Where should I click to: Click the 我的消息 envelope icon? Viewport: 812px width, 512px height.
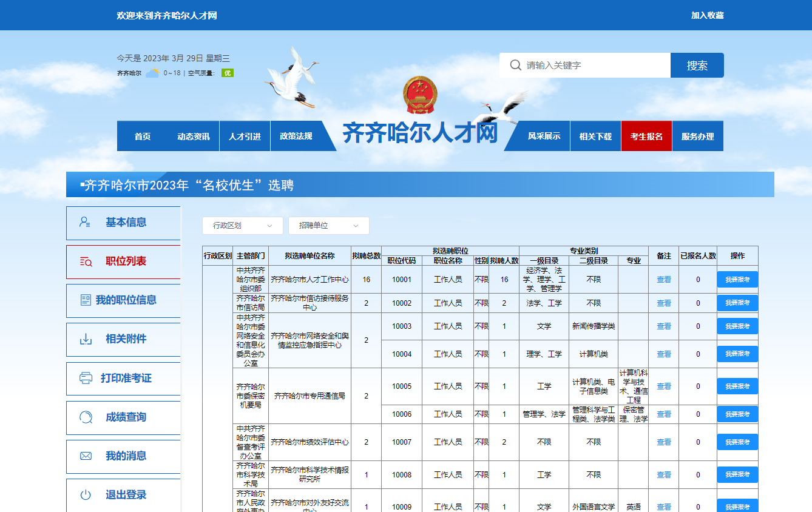click(86, 456)
